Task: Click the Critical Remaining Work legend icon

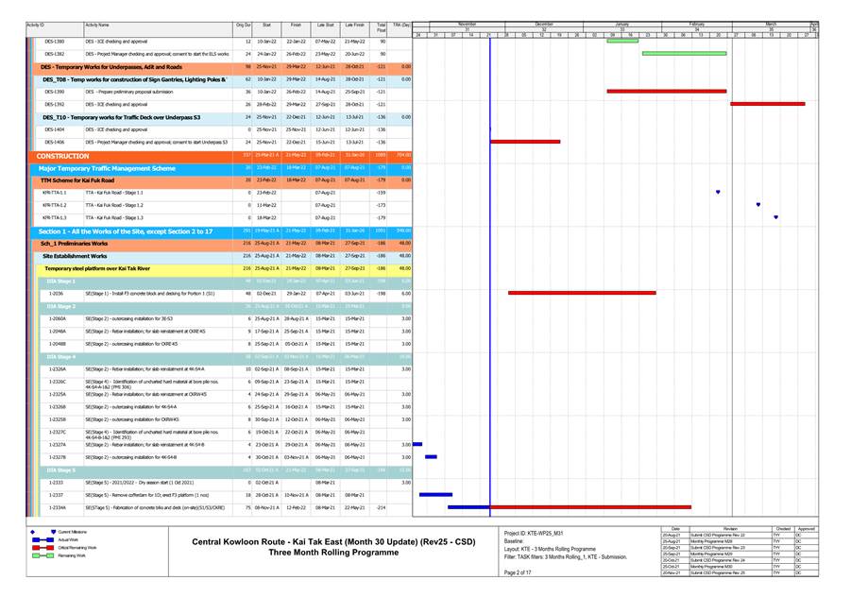Action: coord(43,547)
